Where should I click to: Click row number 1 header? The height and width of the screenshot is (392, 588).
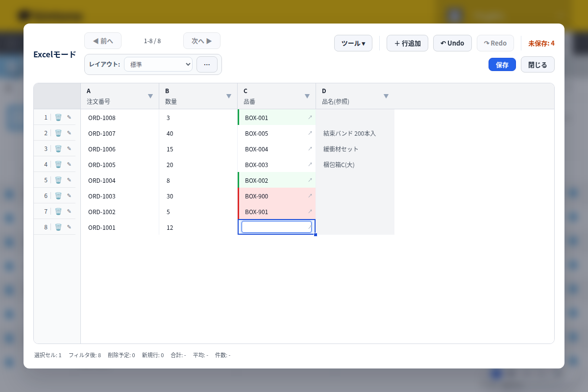(x=46, y=117)
